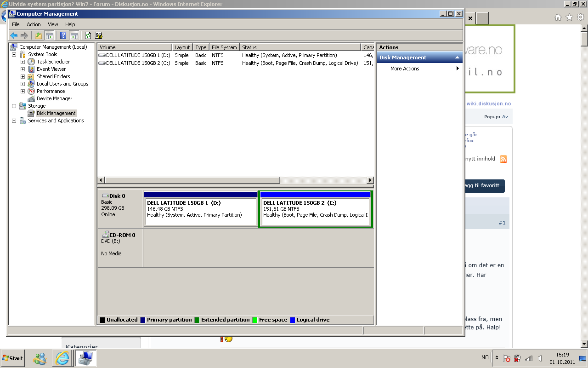Click the Task Scheduler clock icon
The width and height of the screenshot is (588, 368).
pyautogui.click(x=31, y=62)
